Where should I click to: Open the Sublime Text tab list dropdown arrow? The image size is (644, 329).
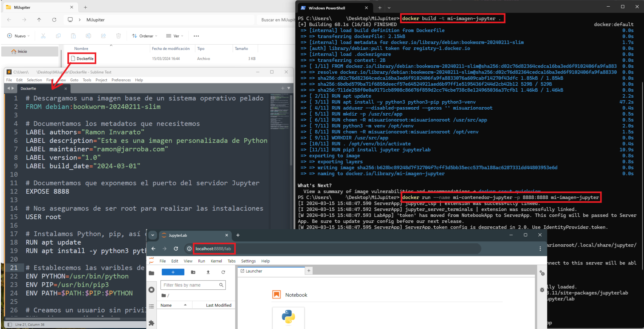click(289, 88)
